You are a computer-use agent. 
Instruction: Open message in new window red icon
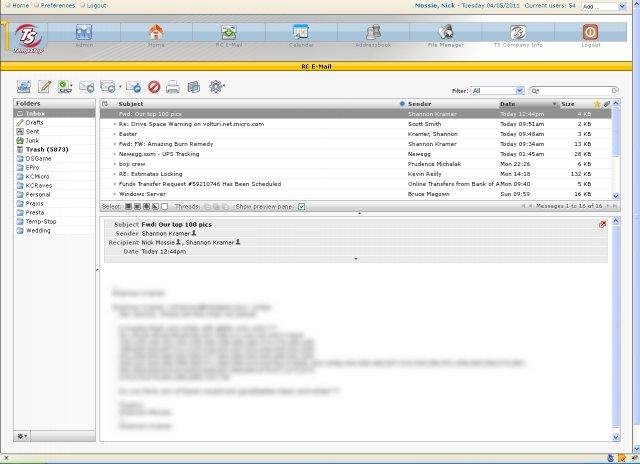click(602, 224)
